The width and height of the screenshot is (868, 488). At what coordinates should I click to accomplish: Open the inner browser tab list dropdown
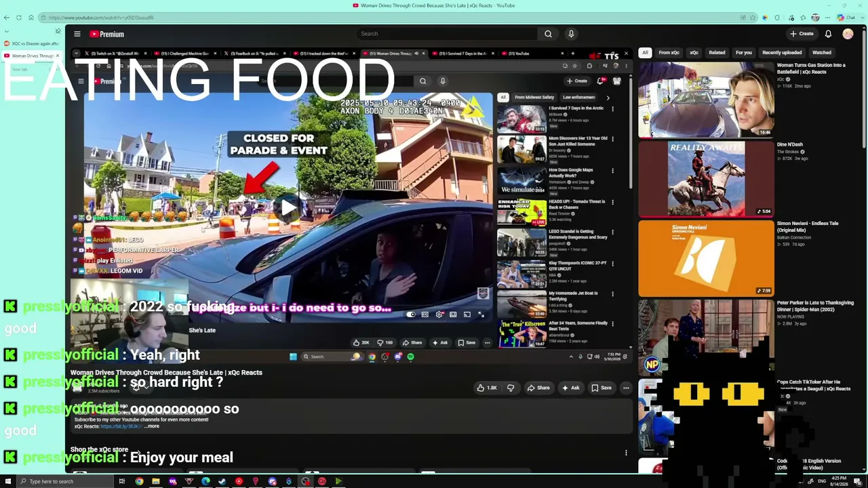point(76,54)
